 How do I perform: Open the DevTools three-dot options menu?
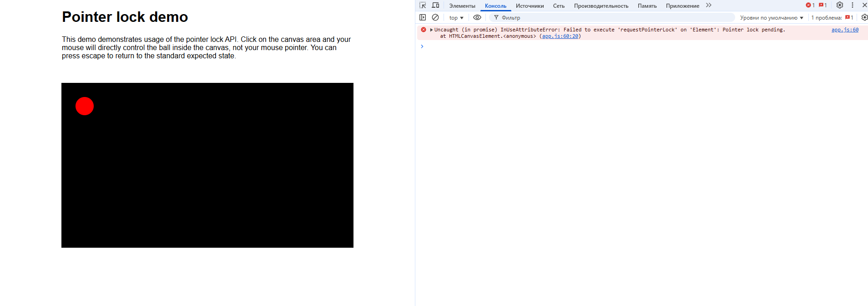click(853, 5)
